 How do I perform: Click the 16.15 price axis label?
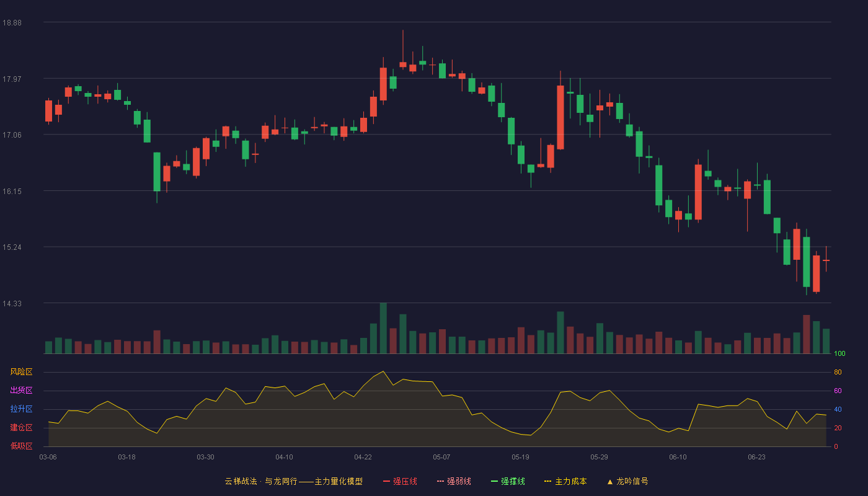(12, 191)
